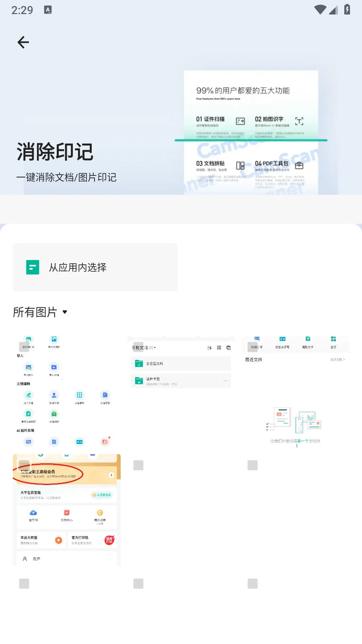This screenshot has width=362, height=644.
Task: Tap the Wi-Fi icon in the status bar
Action: tap(320, 10)
